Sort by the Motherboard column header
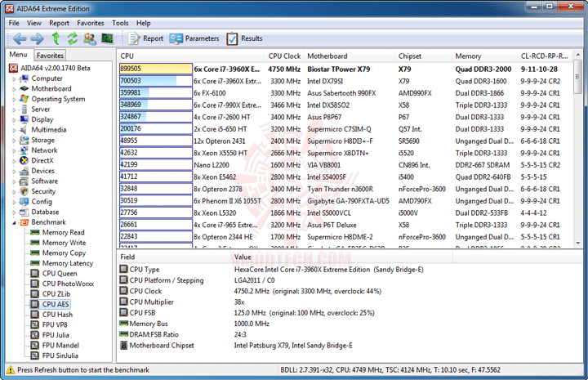Viewport: 588px width, 380px height. tap(349, 56)
